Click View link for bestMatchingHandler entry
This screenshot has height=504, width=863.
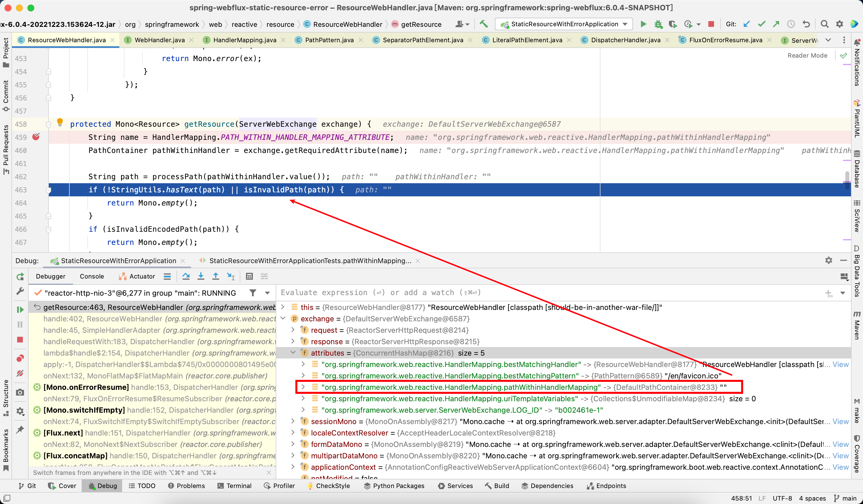click(x=840, y=364)
